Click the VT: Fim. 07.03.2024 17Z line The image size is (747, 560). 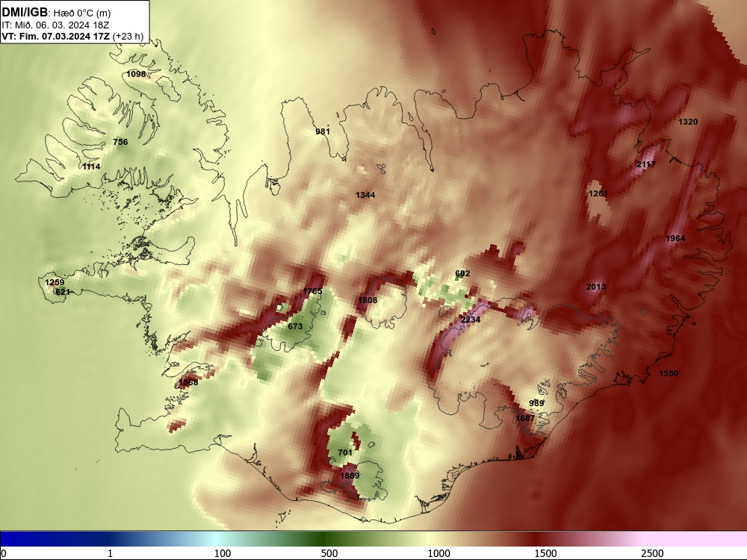pyautogui.click(x=56, y=36)
